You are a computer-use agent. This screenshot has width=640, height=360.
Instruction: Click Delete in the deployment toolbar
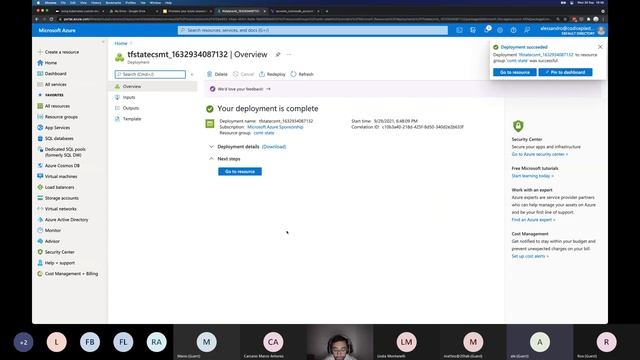point(217,74)
